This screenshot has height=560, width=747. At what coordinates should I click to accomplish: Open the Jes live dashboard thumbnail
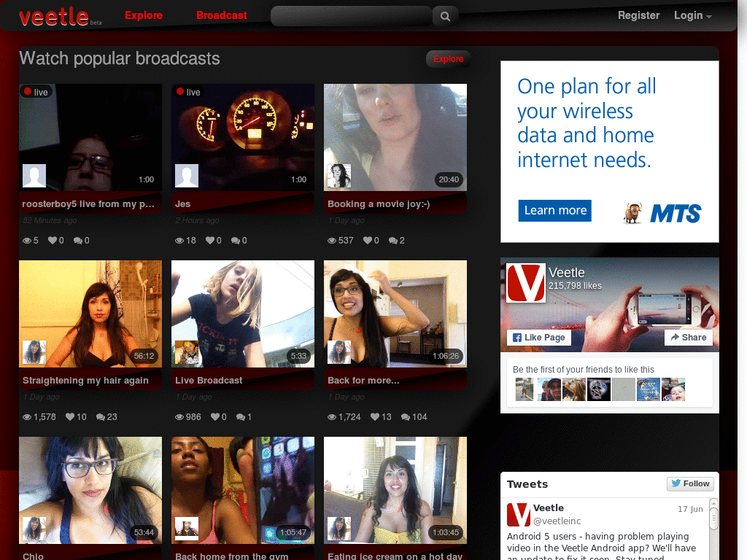coord(243,138)
